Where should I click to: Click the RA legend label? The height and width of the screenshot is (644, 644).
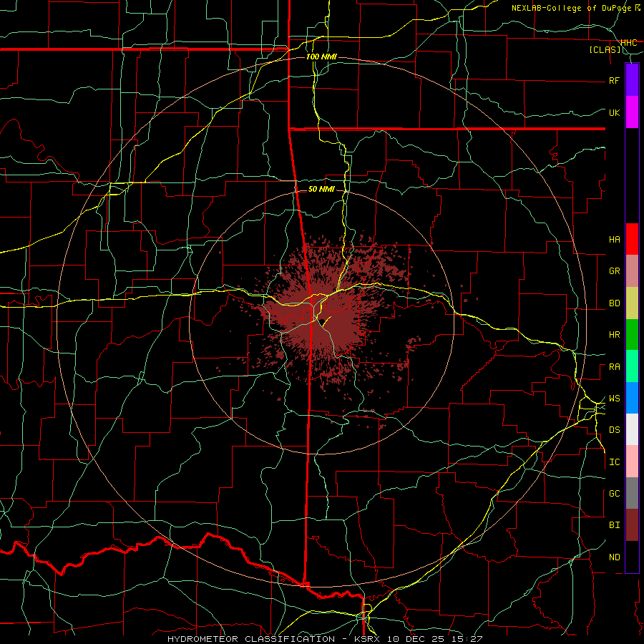coord(615,367)
